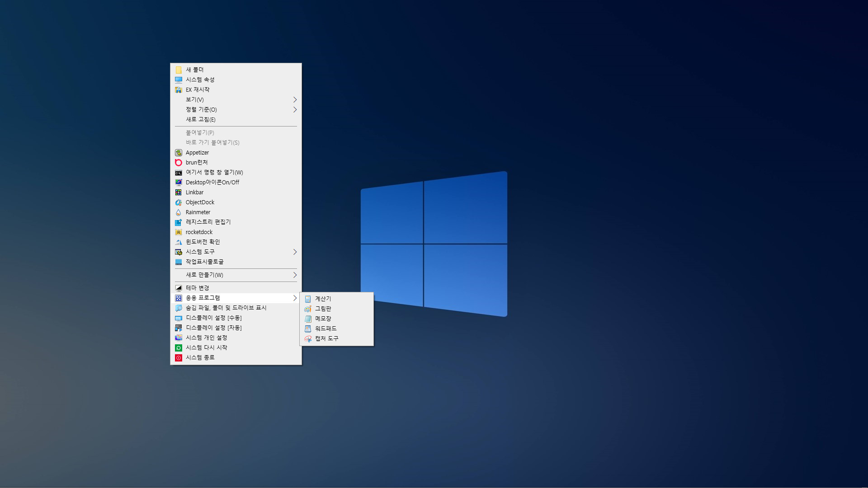Select 바로 가기 붙여넣기(S) entry

pyautogui.click(x=236, y=142)
